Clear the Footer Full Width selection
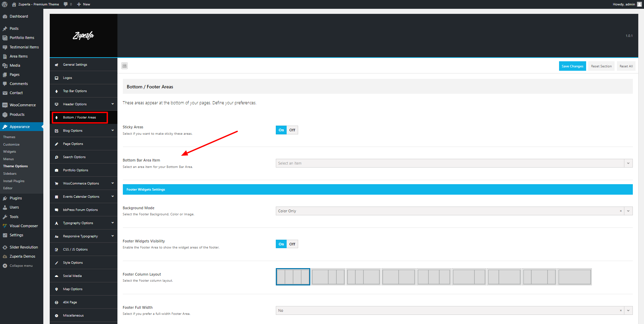 point(621,310)
